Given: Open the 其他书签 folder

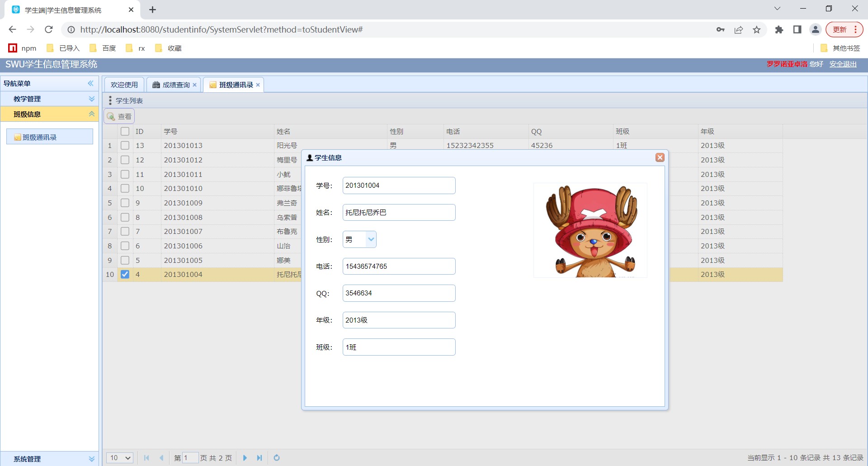Looking at the screenshot, I should coord(840,48).
